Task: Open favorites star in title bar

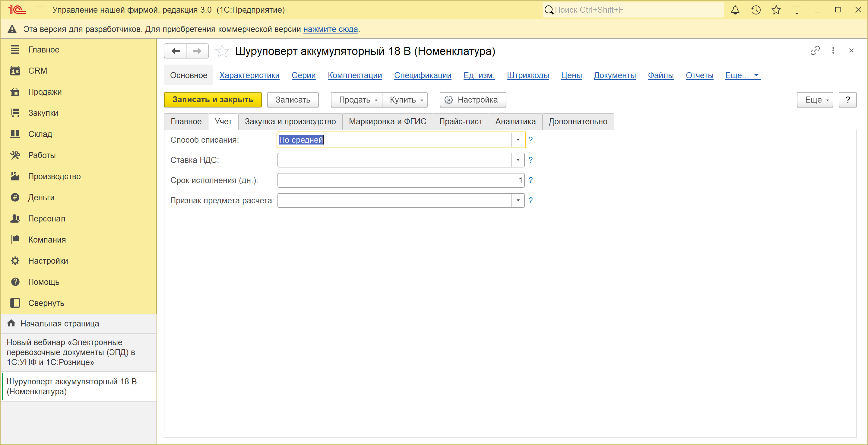Action: coord(776,10)
